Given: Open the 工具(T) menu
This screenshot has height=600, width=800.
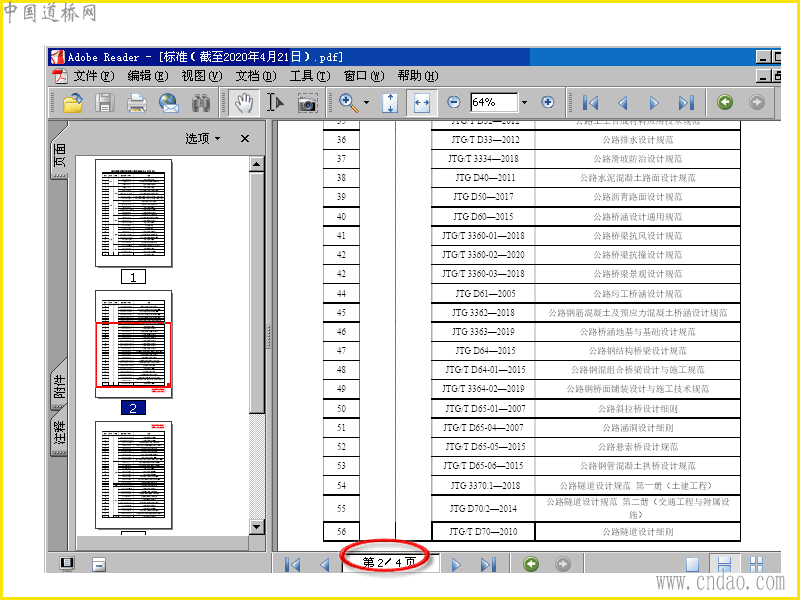Looking at the screenshot, I should [310, 76].
